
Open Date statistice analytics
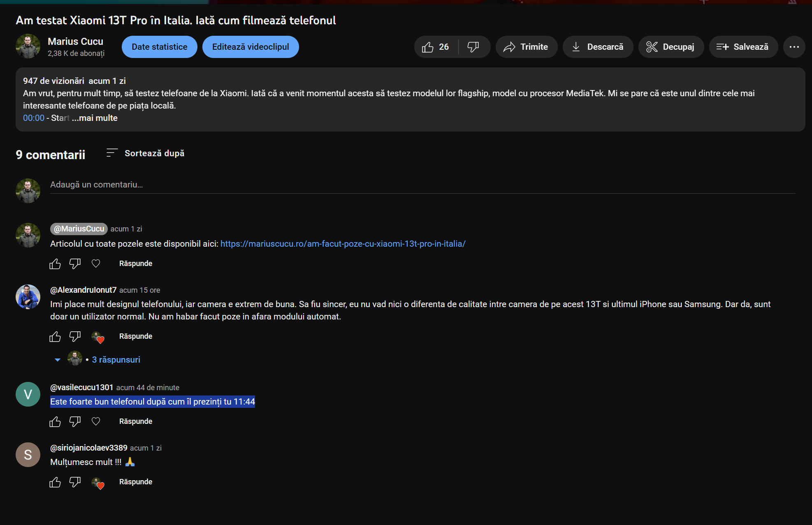point(160,47)
